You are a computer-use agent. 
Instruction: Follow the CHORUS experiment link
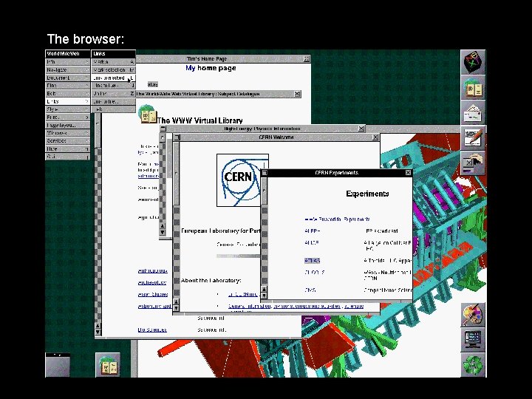(314, 273)
